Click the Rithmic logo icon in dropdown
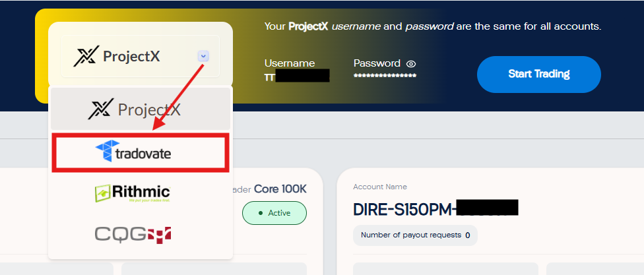Screen dimensions: 644x275 click(x=103, y=193)
